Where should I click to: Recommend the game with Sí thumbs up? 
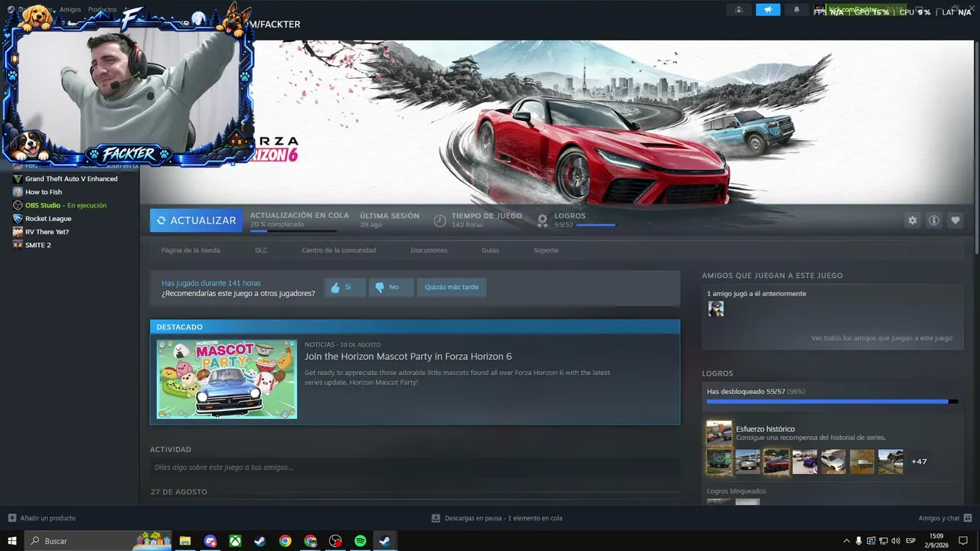[345, 288]
